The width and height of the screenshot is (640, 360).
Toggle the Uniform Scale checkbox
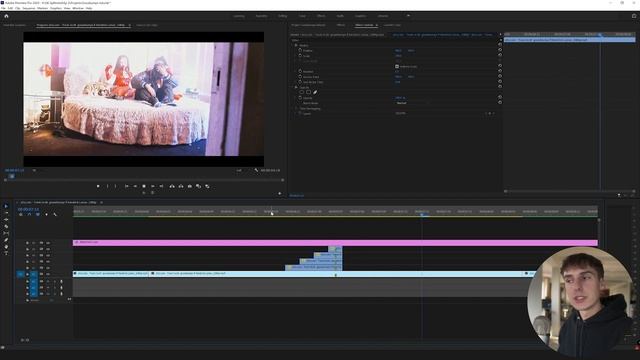tap(397, 66)
